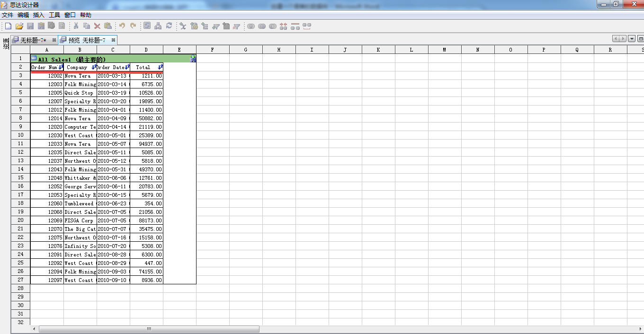This screenshot has width=644, height=334.
Task: Switch to the 预览 无标题-7 tab
Action: click(87, 40)
